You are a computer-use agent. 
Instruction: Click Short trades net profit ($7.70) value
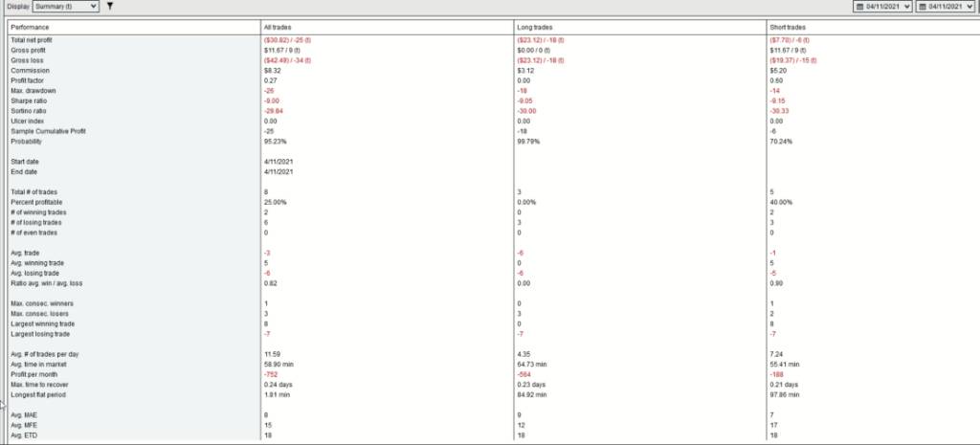(791, 40)
